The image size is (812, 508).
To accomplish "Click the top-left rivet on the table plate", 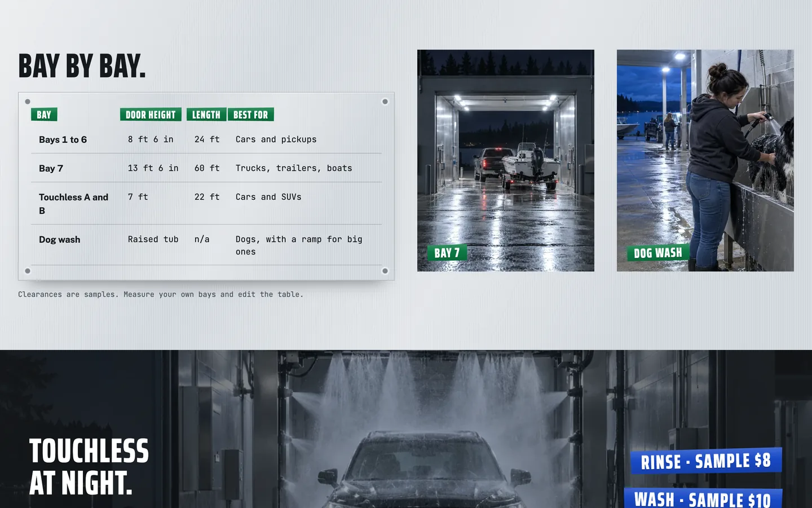I will coord(28,102).
